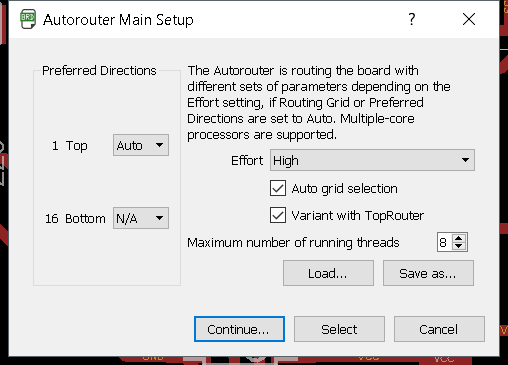508x365 pixels.
Task: Click the 'Autorouter Main Setup' title text
Action: pyautogui.click(x=118, y=20)
